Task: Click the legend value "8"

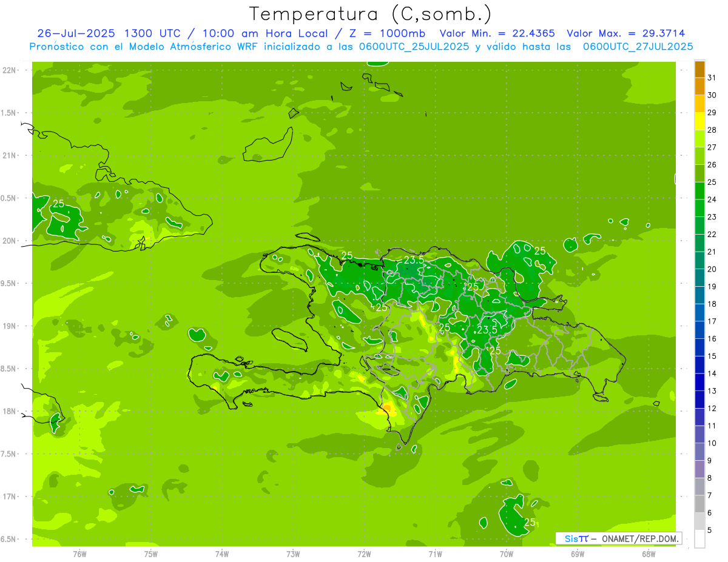Action: click(x=710, y=478)
